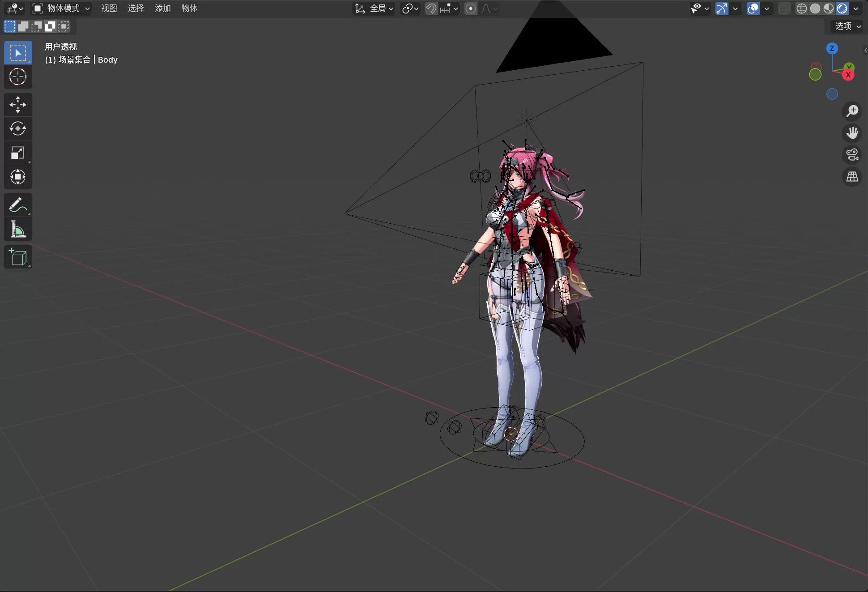Set selection mode to Intersect

tap(64, 26)
